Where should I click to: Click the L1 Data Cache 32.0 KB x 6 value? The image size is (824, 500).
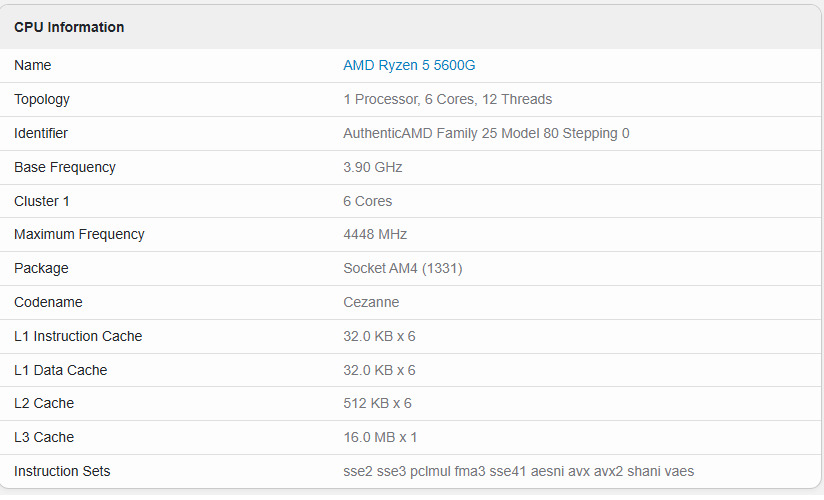(379, 371)
